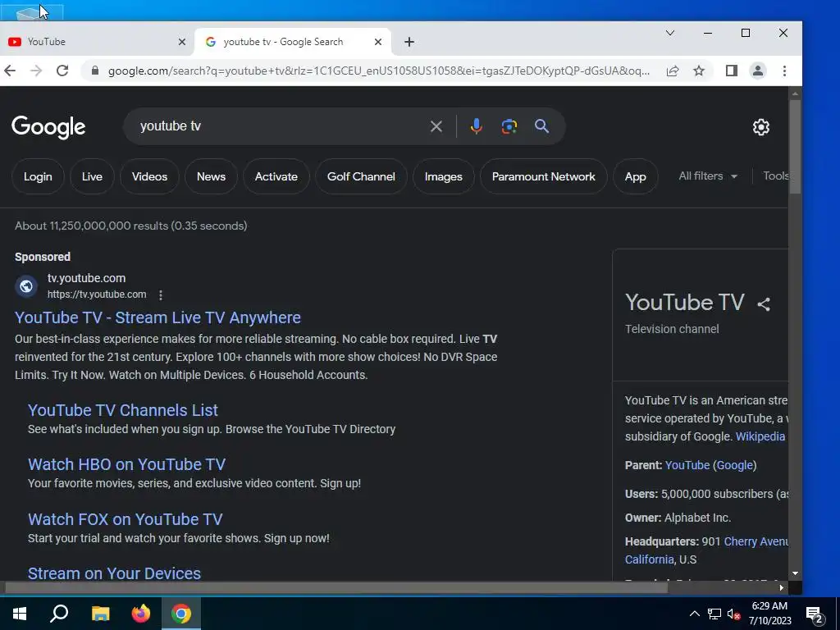The width and height of the screenshot is (840, 630).
Task: Open the Google link beside Parent
Action: pos(734,465)
